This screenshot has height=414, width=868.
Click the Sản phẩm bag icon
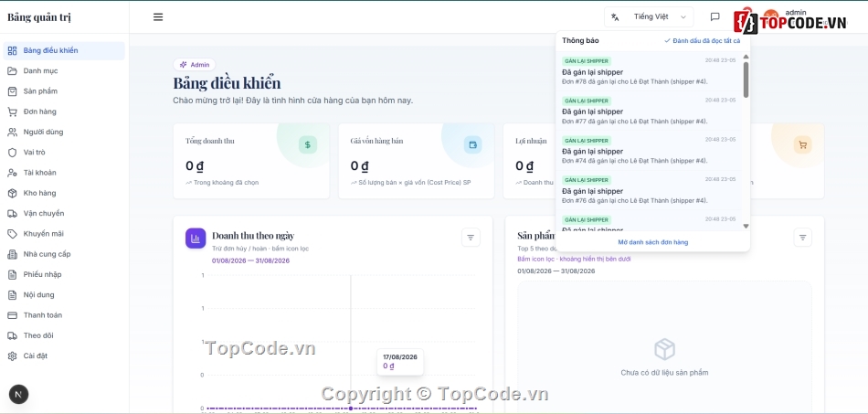point(12,91)
